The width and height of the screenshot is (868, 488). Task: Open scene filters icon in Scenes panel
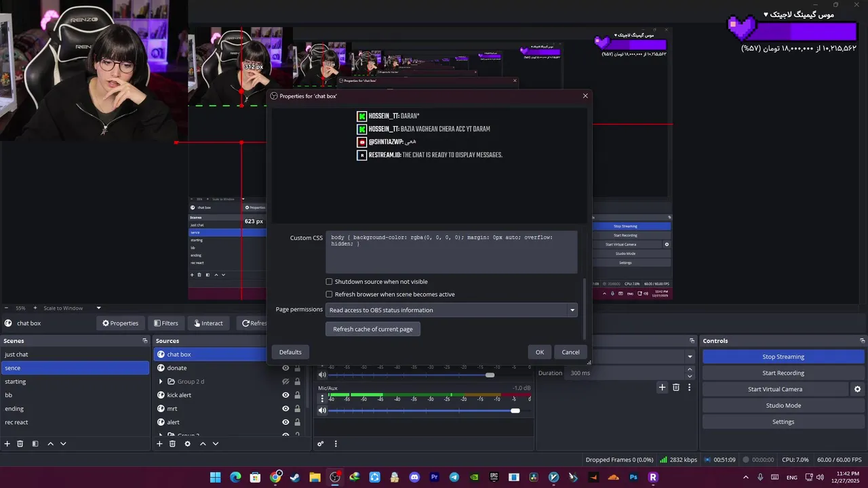click(35, 444)
